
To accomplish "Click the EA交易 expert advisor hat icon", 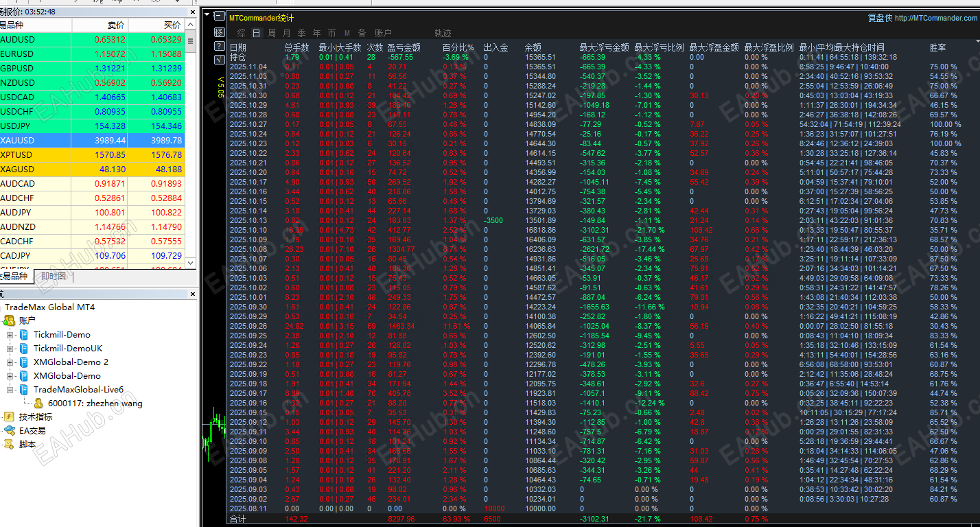I will click(10, 430).
